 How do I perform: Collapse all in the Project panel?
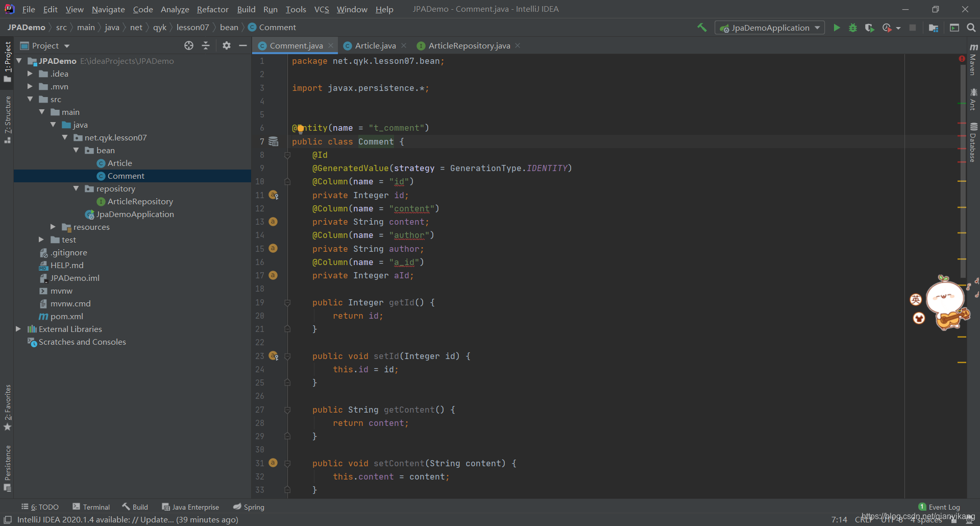[x=206, y=45]
